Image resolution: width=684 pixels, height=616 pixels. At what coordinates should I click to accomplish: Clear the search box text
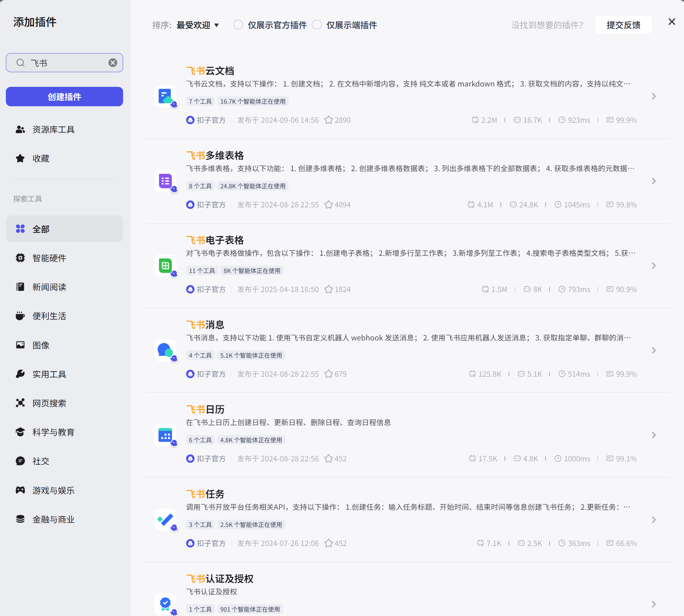point(113,63)
